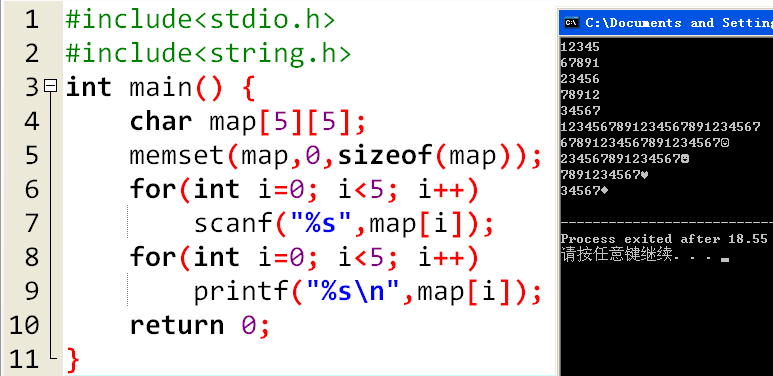Click the #include<stdio.h> line
Image resolution: width=773 pixels, height=376 pixels.
click(200, 20)
